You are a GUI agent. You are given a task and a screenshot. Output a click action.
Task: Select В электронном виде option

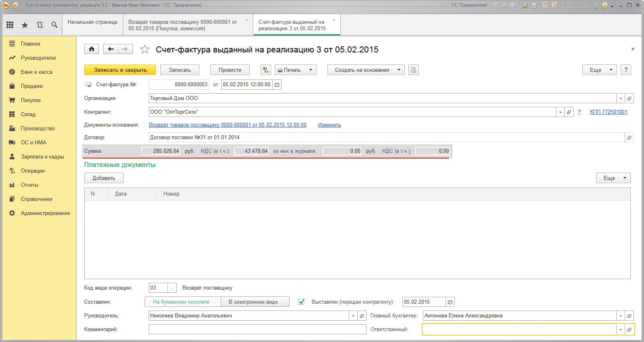click(x=255, y=302)
